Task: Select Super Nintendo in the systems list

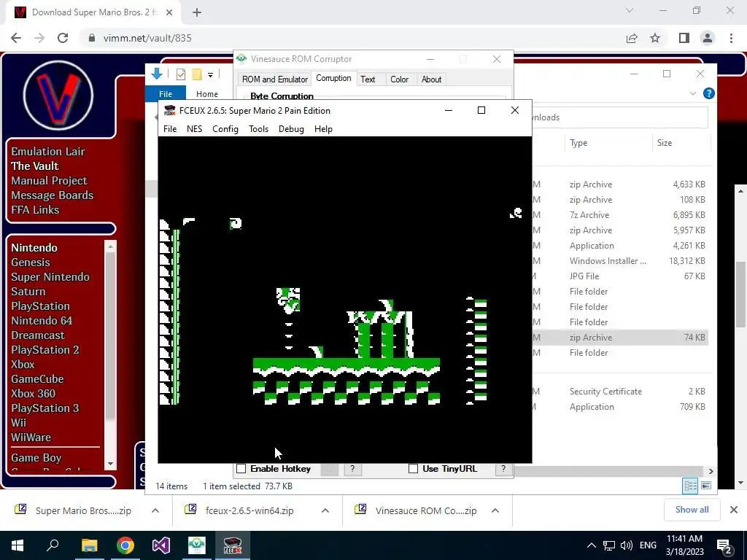Action: 50,277
